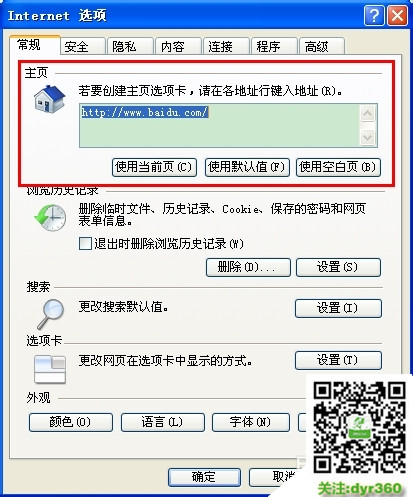Enable 退出时删除浏览历史记录 checkbox
Screen dimensions: 413x497
(85, 243)
